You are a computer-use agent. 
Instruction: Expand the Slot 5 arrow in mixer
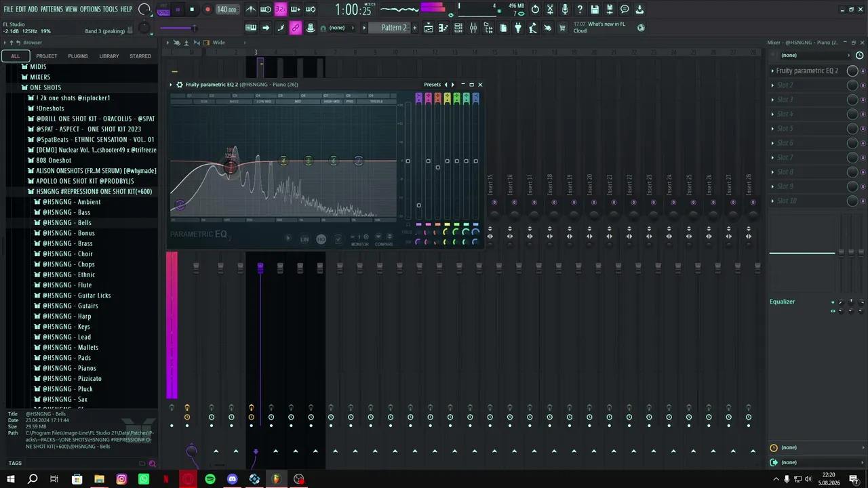[x=772, y=128]
